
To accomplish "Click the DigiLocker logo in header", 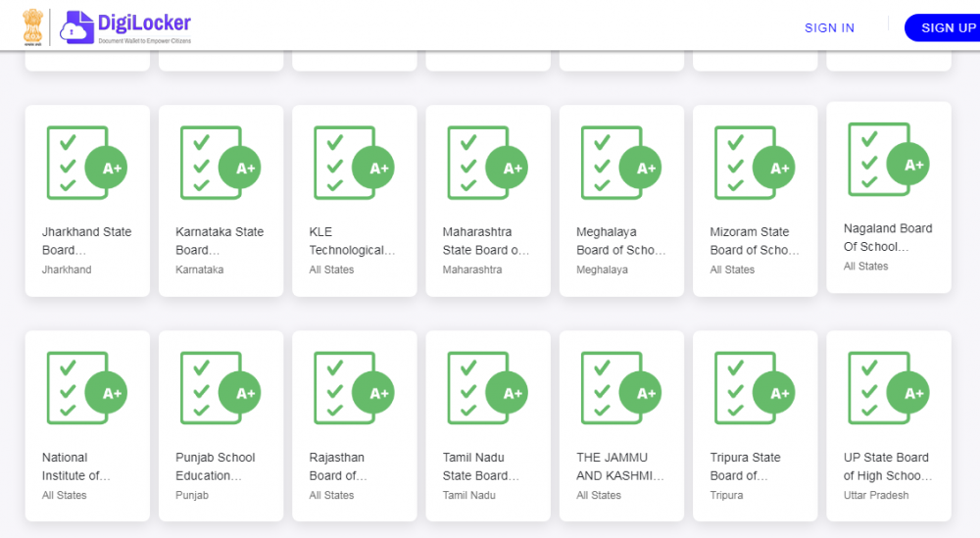I will point(125,27).
